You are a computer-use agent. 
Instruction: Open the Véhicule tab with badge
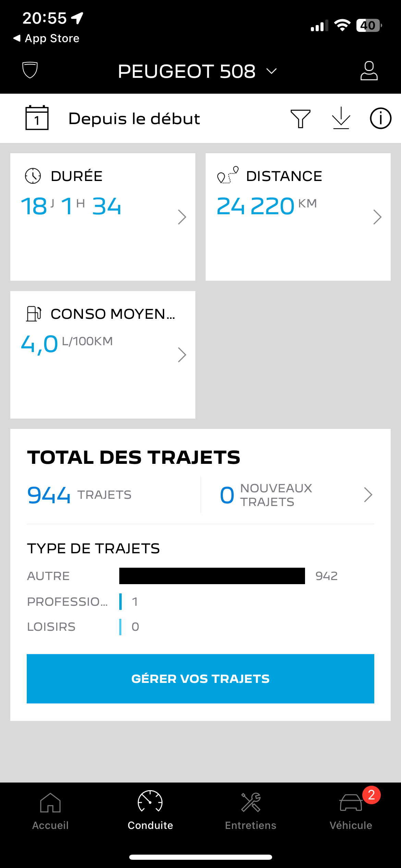[x=351, y=811]
